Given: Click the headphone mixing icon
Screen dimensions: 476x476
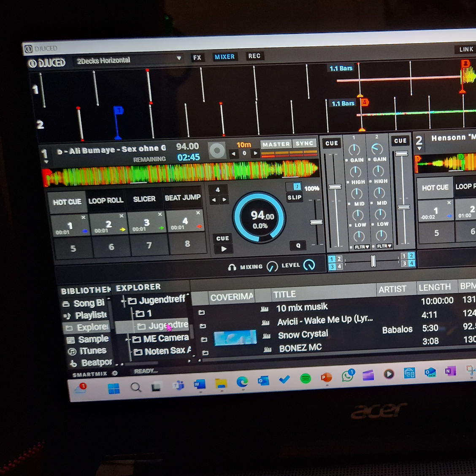Looking at the screenshot, I should point(232,268).
